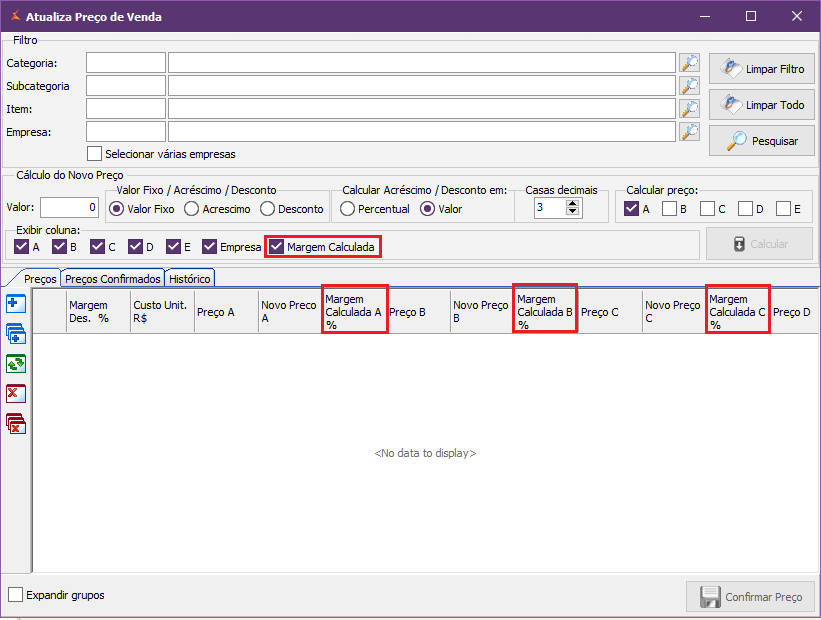
Task: Check Calcular preço C checkbox
Action: 707,209
